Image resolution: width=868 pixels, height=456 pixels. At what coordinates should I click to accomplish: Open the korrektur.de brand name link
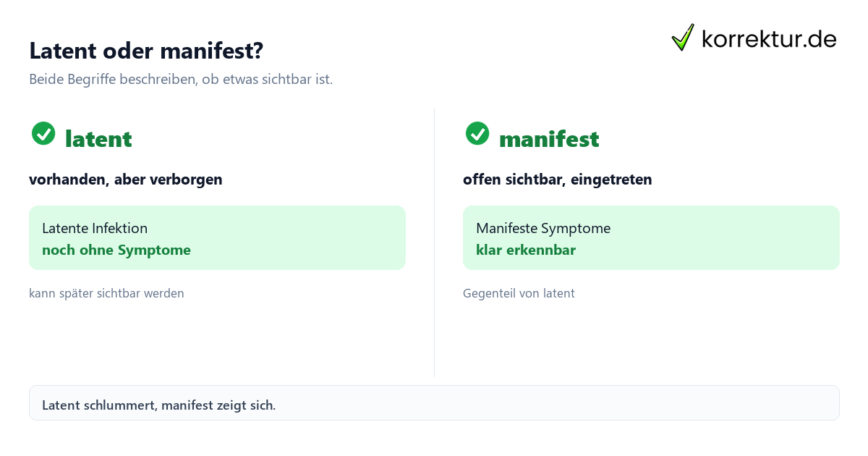pyautogui.click(x=769, y=39)
